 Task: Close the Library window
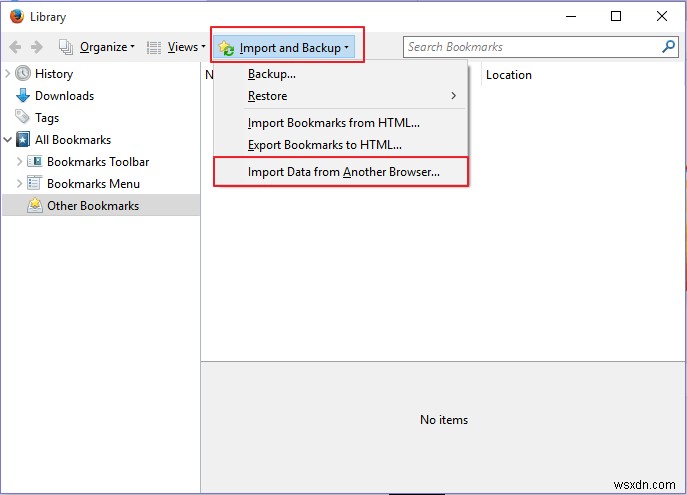pos(662,16)
